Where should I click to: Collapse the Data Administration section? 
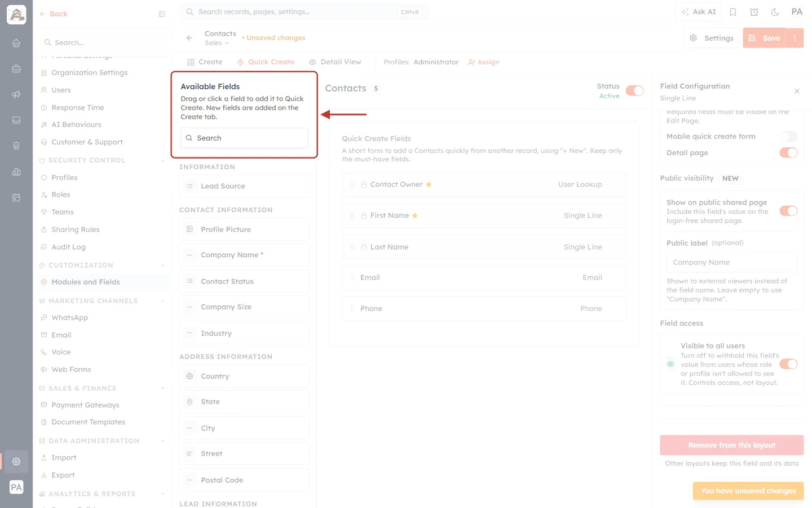pos(163,441)
